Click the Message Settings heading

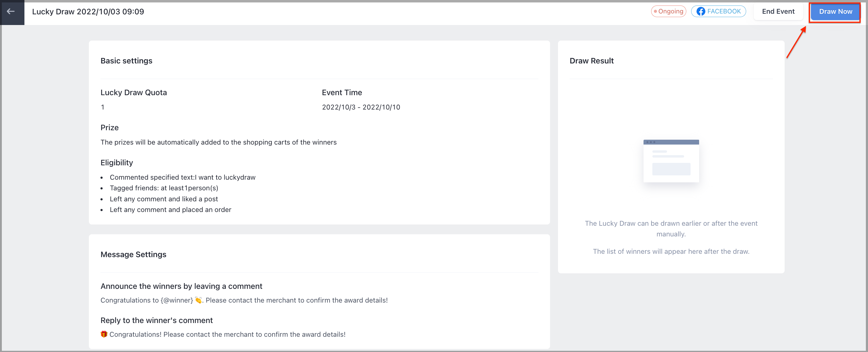click(x=133, y=254)
